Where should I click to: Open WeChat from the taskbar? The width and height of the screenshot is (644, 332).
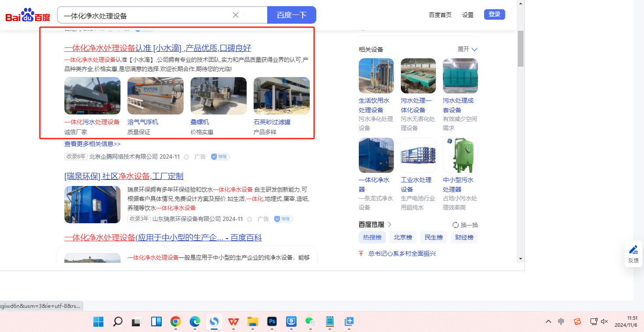(310, 321)
